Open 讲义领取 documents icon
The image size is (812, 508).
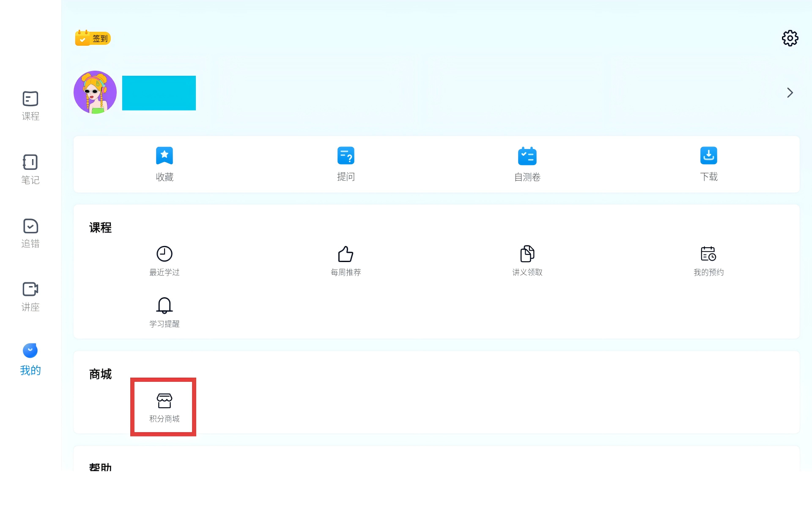point(527,254)
